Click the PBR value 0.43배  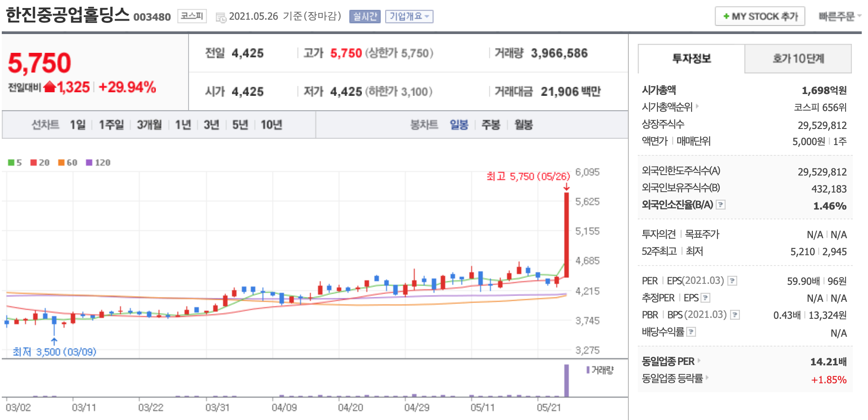787,315
